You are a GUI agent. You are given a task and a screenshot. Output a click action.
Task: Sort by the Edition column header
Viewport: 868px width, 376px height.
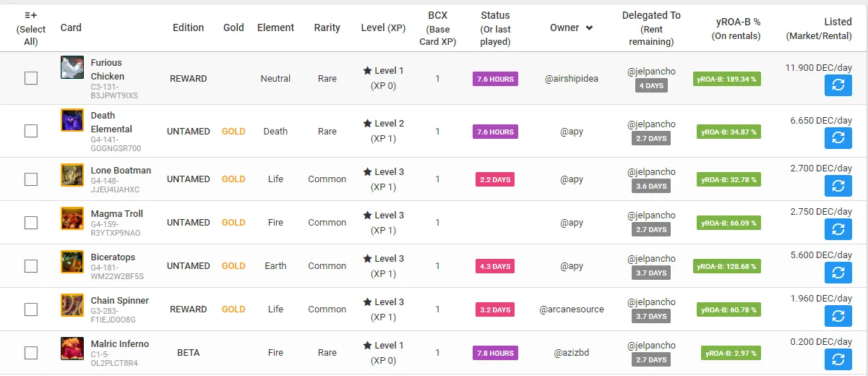tap(189, 27)
